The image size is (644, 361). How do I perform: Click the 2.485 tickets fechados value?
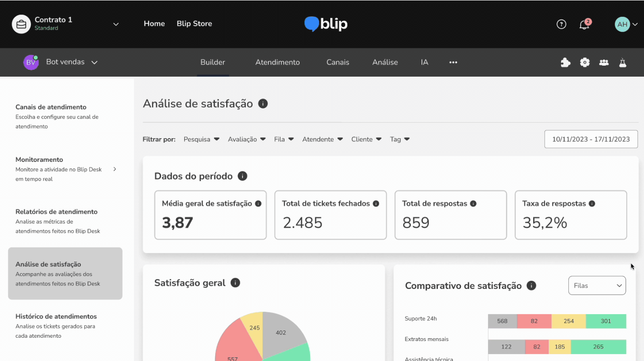302,222
